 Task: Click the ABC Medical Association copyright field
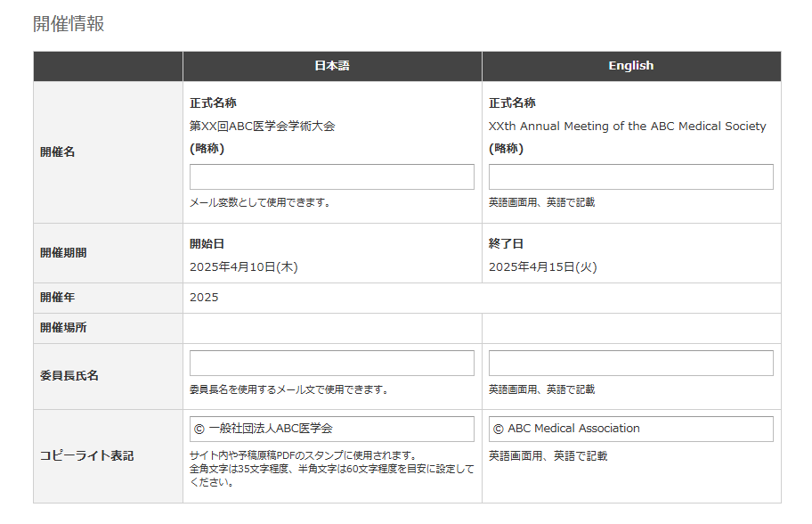click(630, 429)
